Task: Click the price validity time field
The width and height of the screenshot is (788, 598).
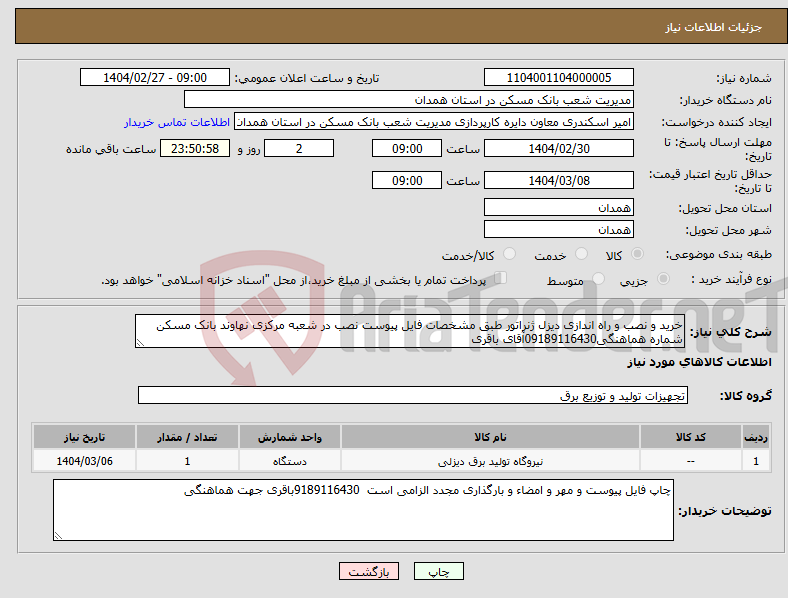Action: (407, 180)
